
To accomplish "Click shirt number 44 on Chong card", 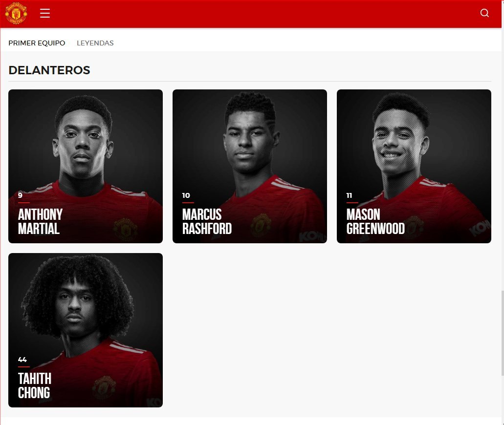I will (22, 360).
